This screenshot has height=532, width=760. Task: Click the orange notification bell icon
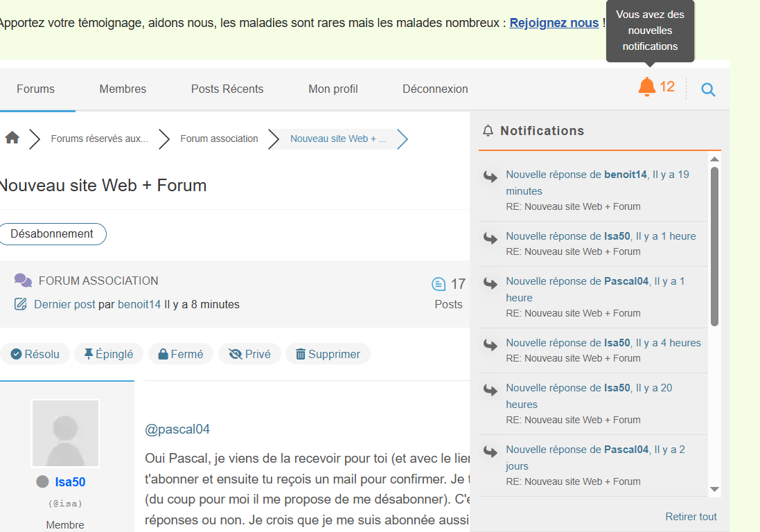coord(646,87)
